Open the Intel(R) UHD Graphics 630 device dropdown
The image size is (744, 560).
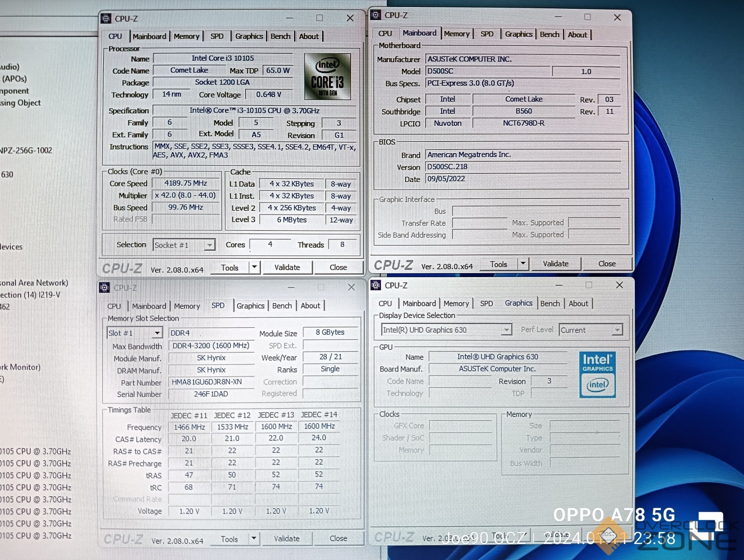tap(506, 330)
